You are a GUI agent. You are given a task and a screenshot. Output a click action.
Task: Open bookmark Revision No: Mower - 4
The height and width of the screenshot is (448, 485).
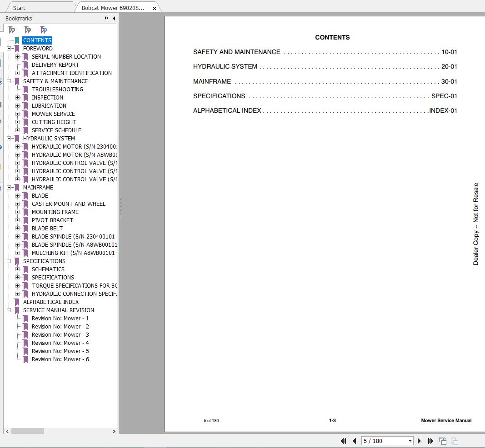tap(60, 343)
